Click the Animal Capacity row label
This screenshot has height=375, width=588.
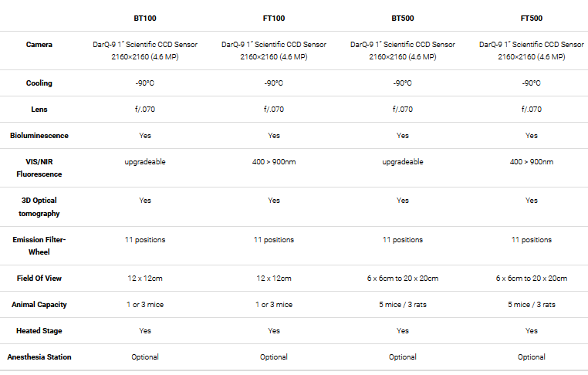(39, 305)
